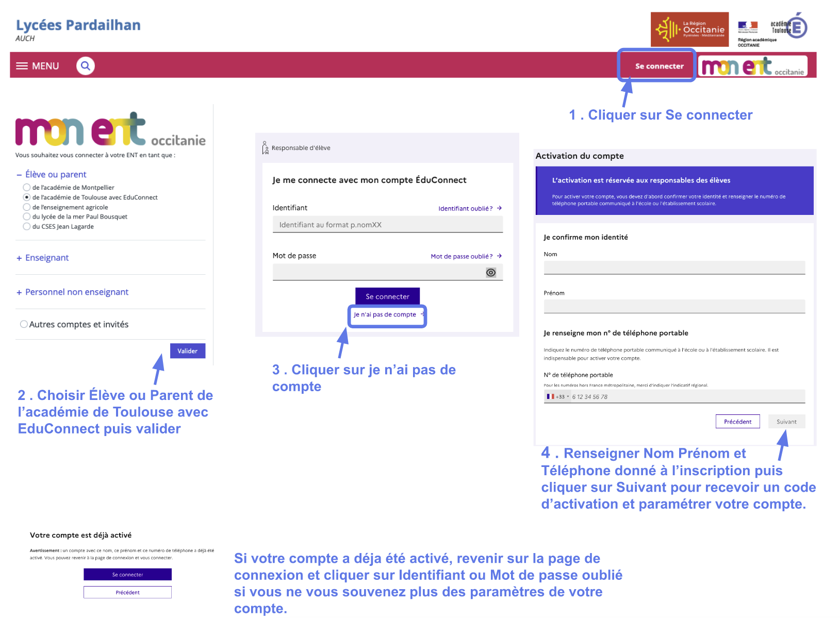The image size is (840, 618).
Task: Click Se connecter in the top bar
Action: (658, 66)
